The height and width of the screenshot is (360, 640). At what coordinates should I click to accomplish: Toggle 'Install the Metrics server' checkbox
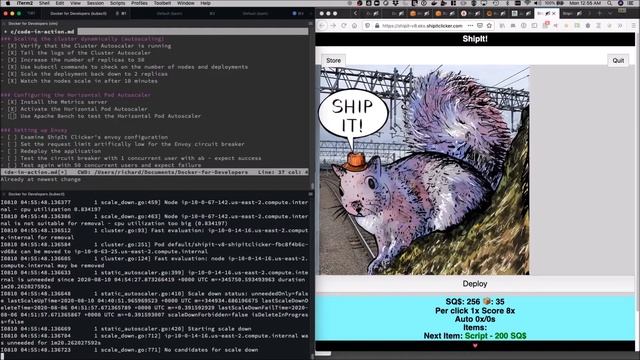[12, 102]
